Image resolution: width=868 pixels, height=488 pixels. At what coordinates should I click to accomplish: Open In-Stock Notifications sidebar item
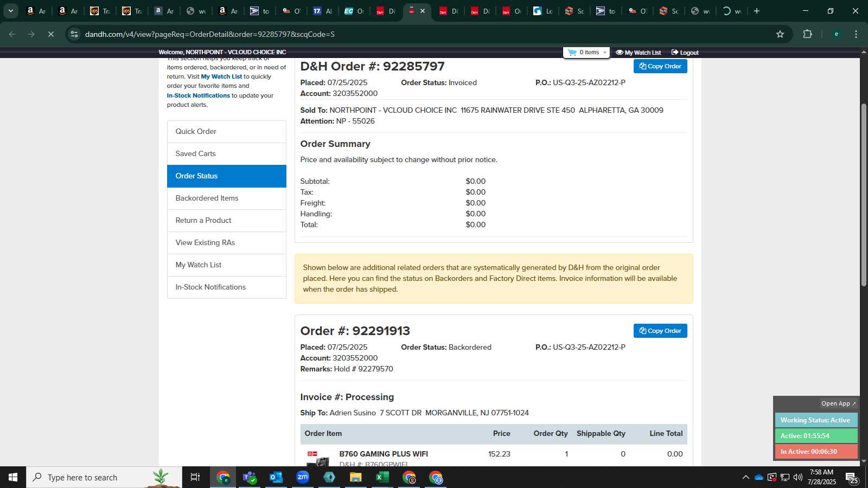227,287
